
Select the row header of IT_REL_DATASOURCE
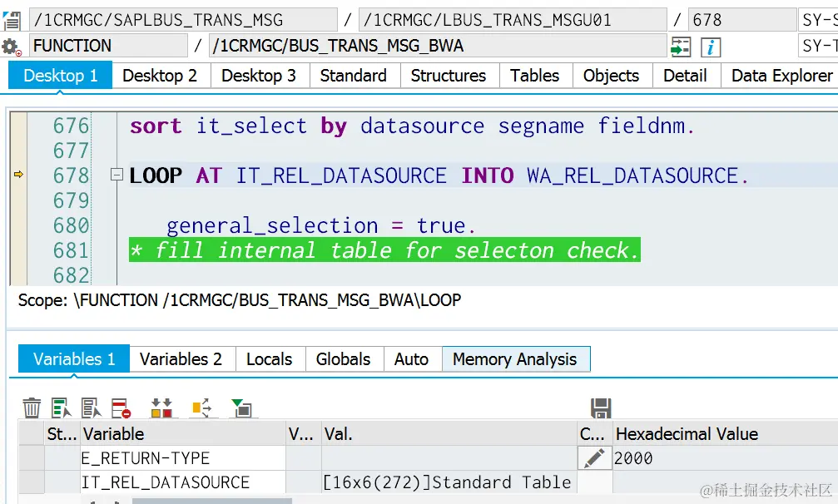coord(32,482)
